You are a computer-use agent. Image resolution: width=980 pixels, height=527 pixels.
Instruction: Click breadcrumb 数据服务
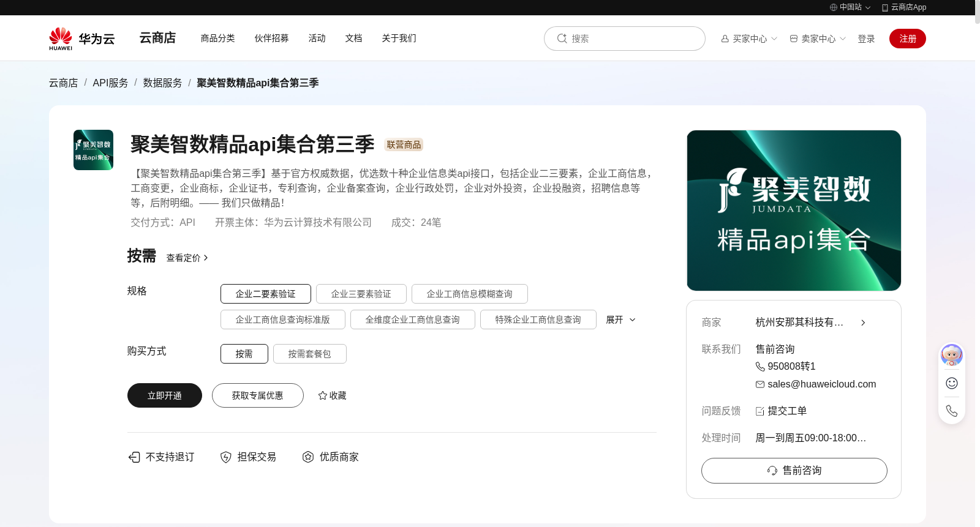point(163,83)
